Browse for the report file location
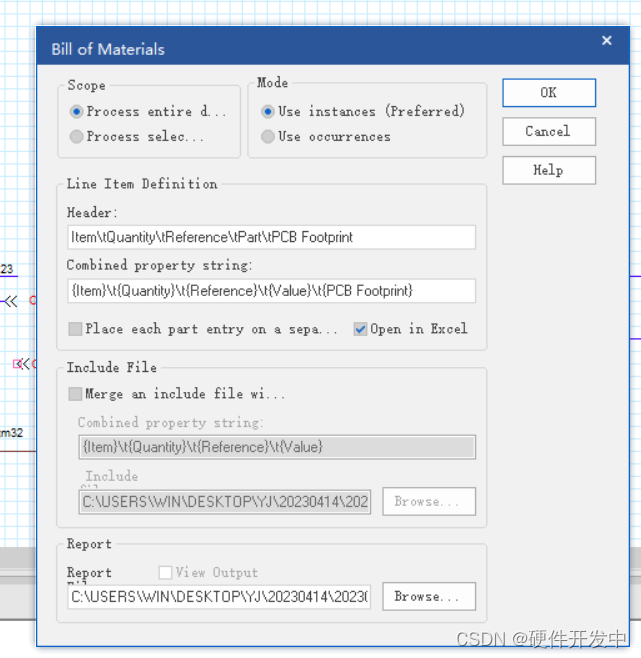 [x=428, y=597]
